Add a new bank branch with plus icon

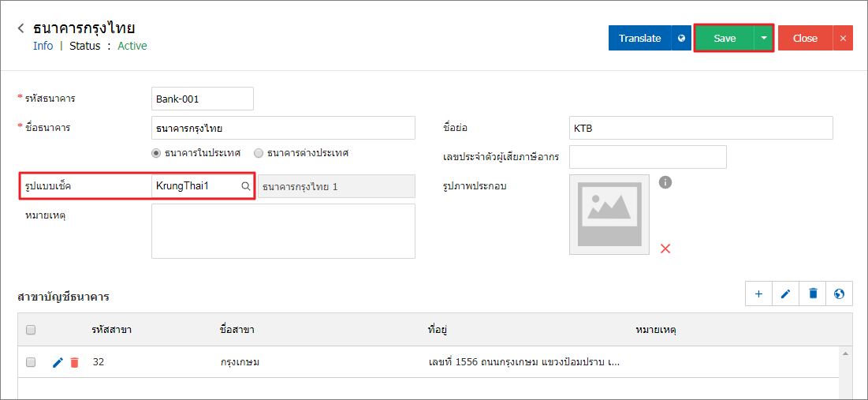pos(759,293)
